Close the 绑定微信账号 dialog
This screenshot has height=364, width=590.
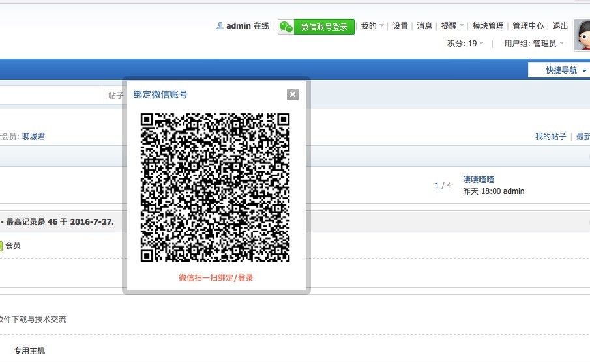click(x=293, y=94)
